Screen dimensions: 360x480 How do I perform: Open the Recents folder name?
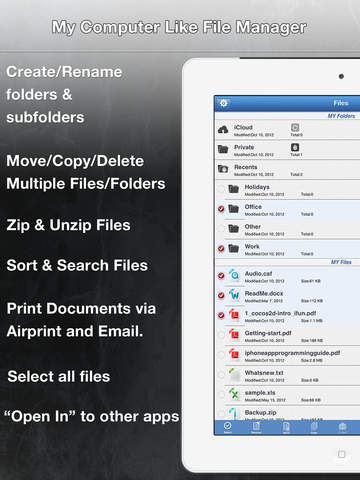click(246, 167)
